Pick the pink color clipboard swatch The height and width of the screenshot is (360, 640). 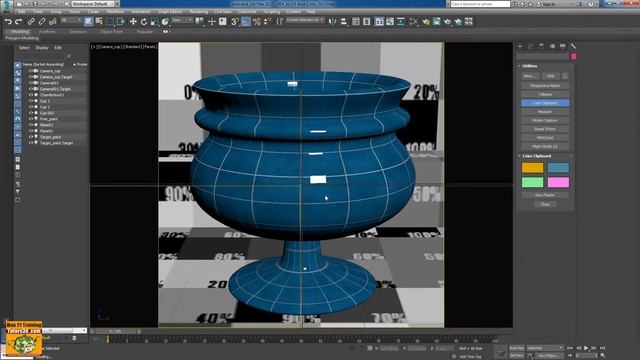pyautogui.click(x=558, y=182)
